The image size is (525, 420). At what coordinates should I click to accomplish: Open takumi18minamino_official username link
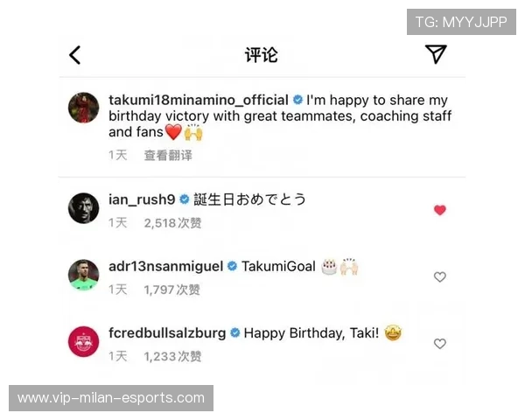pyautogui.click(x=199, y=100)
